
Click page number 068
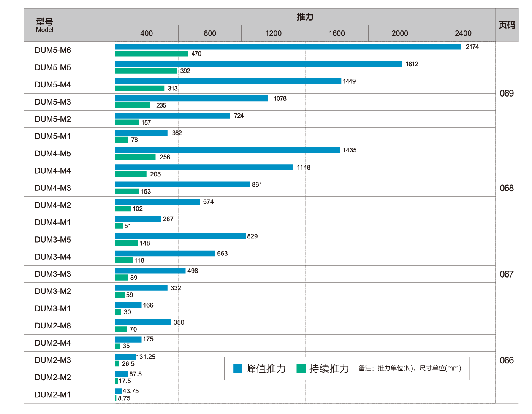tap(507, 188)
